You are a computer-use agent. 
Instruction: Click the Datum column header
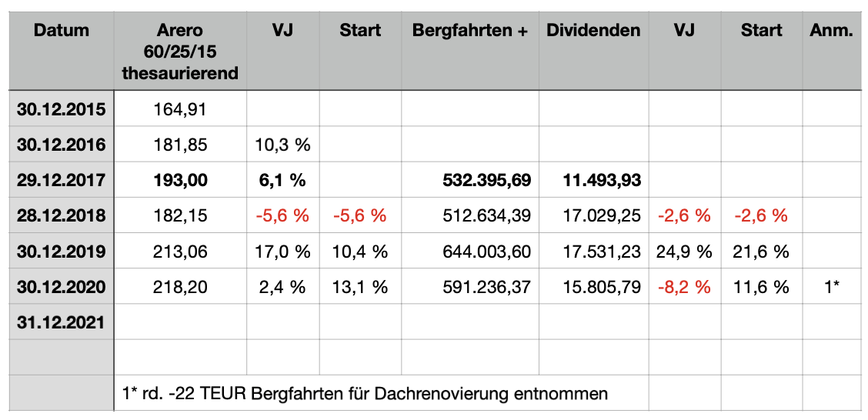point(62,32)
